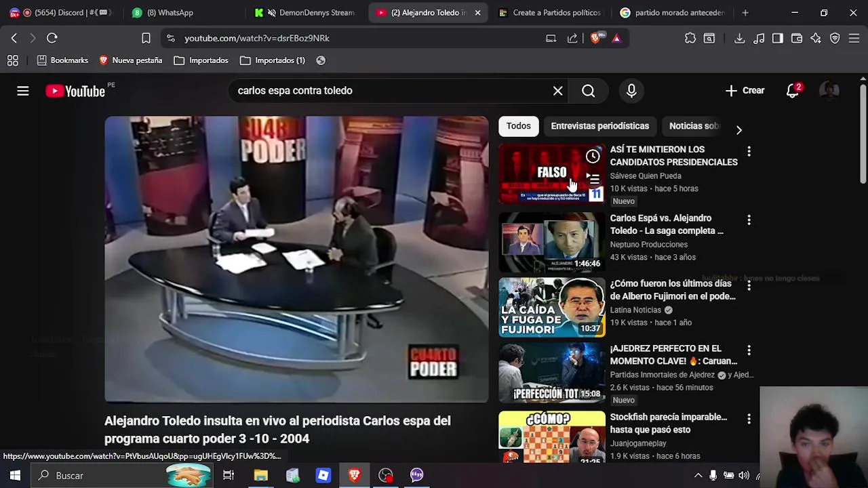Open Brave Shields lion icon
868x488 pixels.
[596, 39]
